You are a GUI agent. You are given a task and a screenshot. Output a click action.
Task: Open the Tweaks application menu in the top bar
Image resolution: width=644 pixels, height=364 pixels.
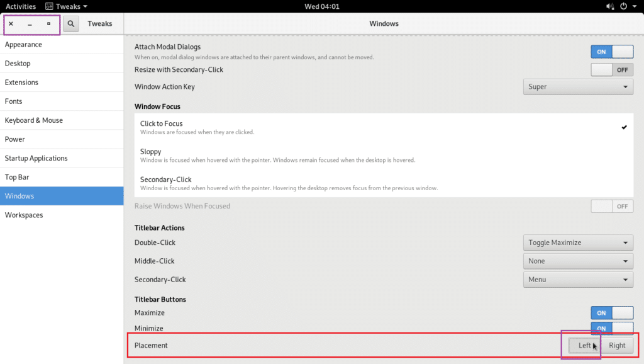(65, 6)
